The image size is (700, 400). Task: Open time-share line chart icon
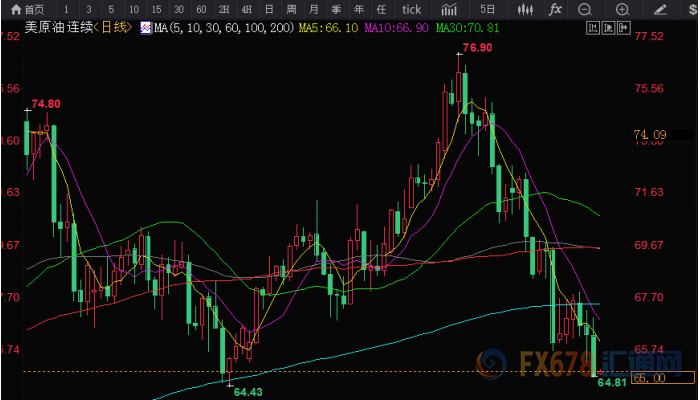coord(449,8)
